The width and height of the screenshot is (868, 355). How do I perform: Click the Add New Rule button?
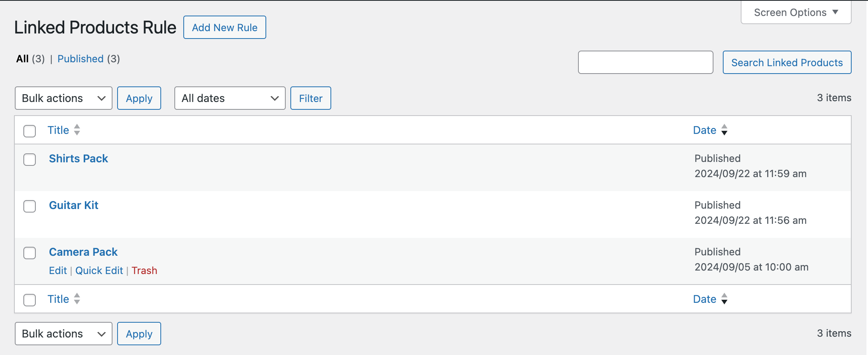point(225,27)
